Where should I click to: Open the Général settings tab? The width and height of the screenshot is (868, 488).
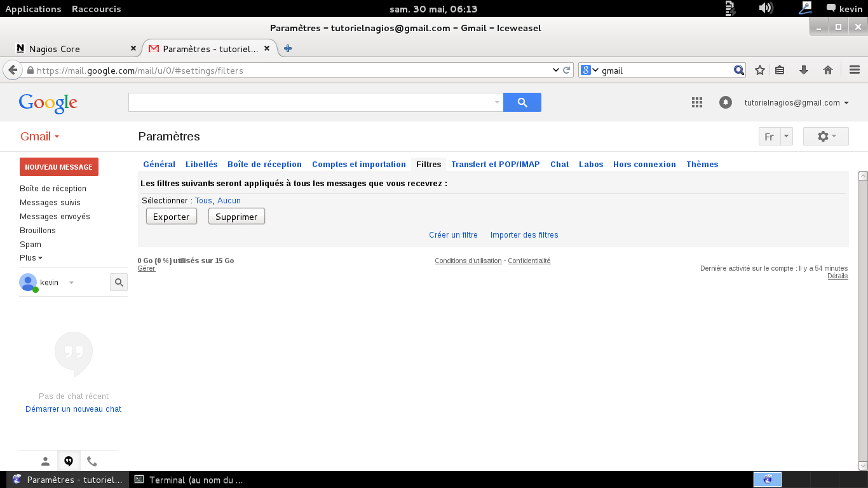tap(159, 164)
